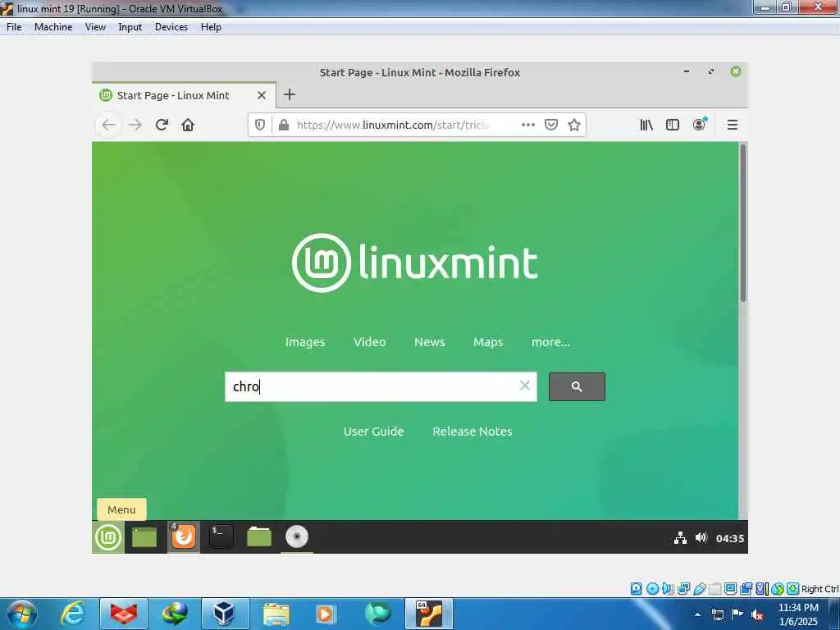This screenshot has width=840, height=630.
Task: Bookmark this page with star
Action: [x=574, y=125]
